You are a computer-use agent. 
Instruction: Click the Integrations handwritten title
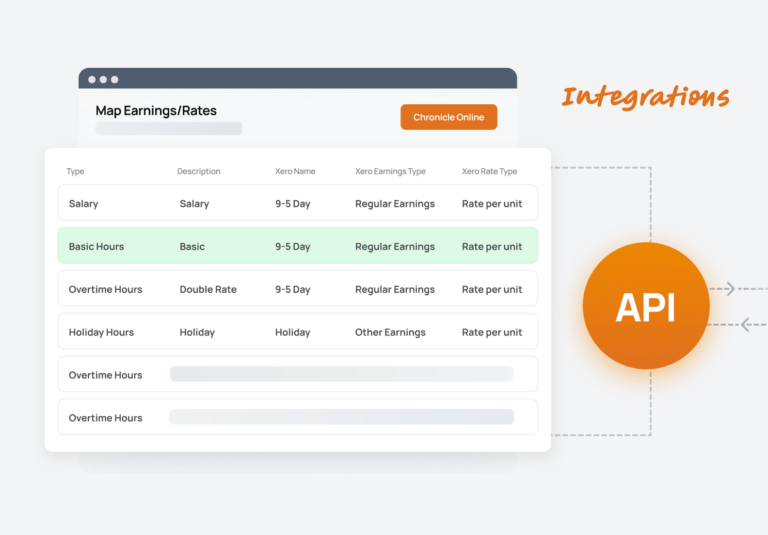point(645,97)
